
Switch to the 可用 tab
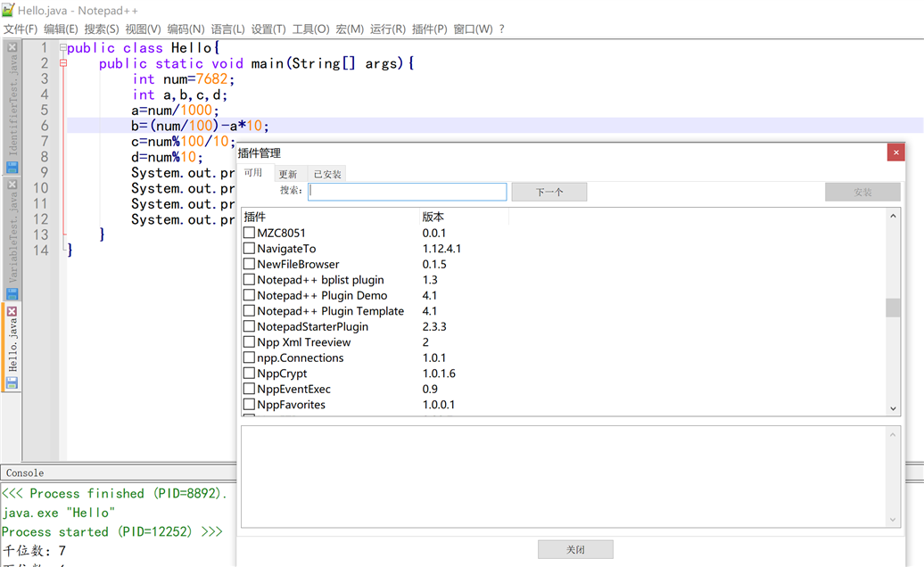pos(253,173)
